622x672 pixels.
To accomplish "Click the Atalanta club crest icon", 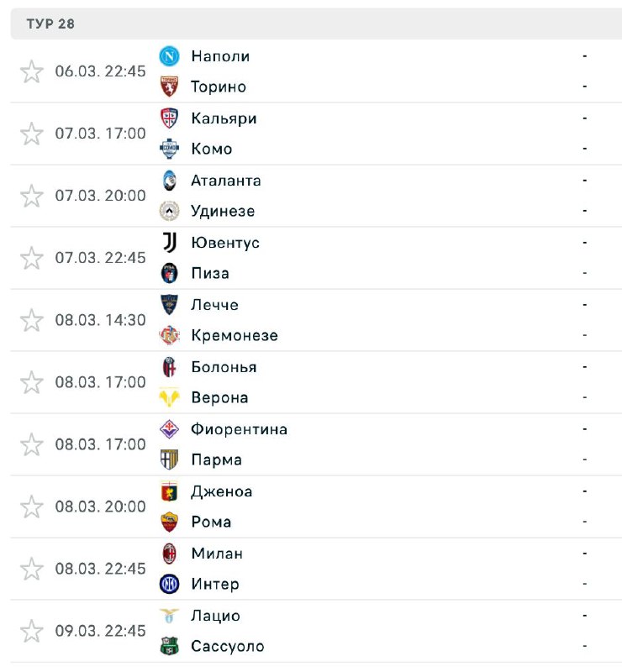I will pyautogui.click(x=170, y=181).
